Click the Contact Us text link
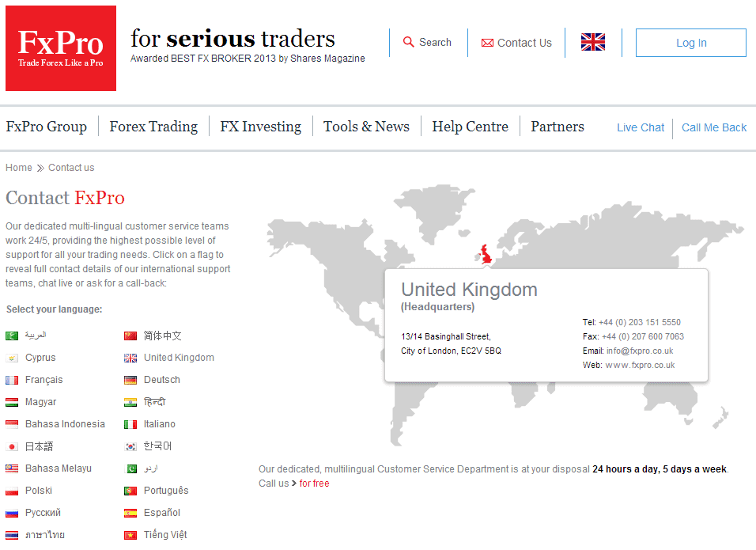This screenshot has width=756, height=550. pyautogui.click(x=524, y=43)
